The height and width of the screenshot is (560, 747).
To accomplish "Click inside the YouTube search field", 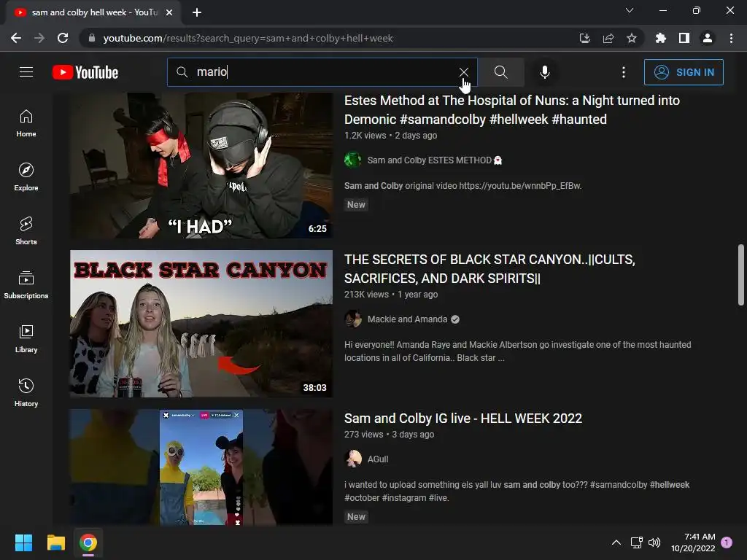I will click(x=322, y=72).
